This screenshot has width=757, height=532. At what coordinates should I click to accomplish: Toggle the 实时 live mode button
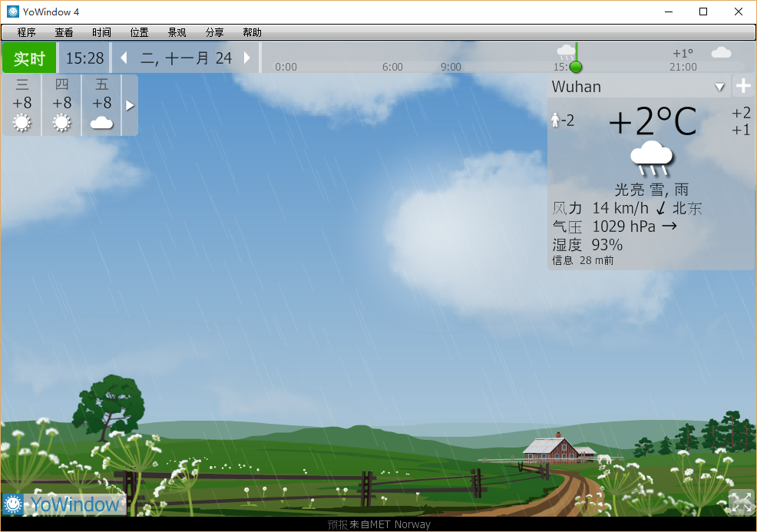29,58
